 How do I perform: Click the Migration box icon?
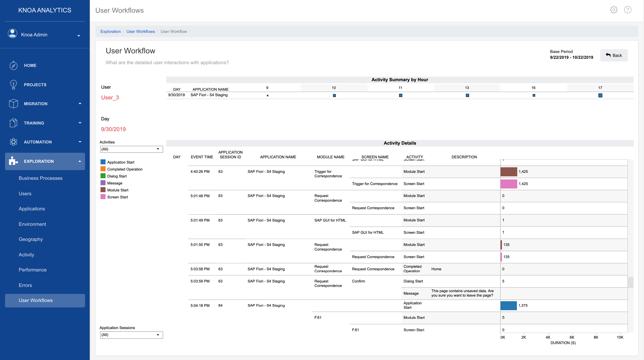[x=14, y=103]
